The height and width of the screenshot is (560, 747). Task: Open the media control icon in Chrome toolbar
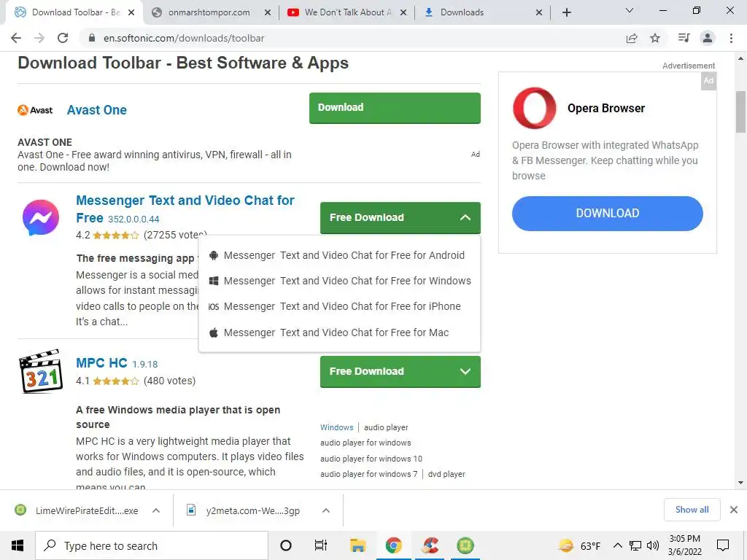tap(684, 38)
